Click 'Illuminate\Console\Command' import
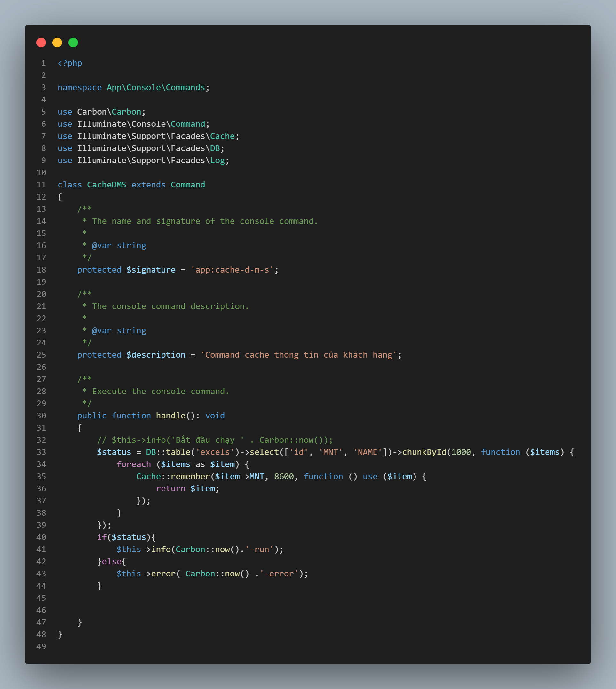This screenshot has height=689, width=616. 141,124
